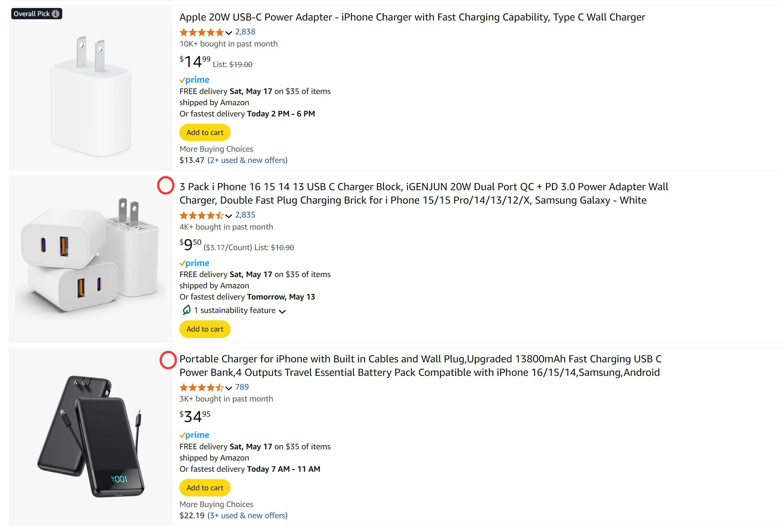
Task: Select the red circle beside Portable Charger
Action: point(168,360)
